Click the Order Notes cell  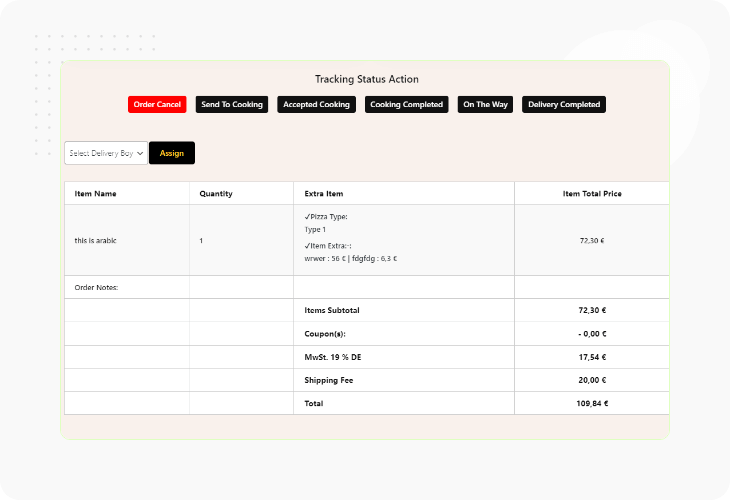97,288
